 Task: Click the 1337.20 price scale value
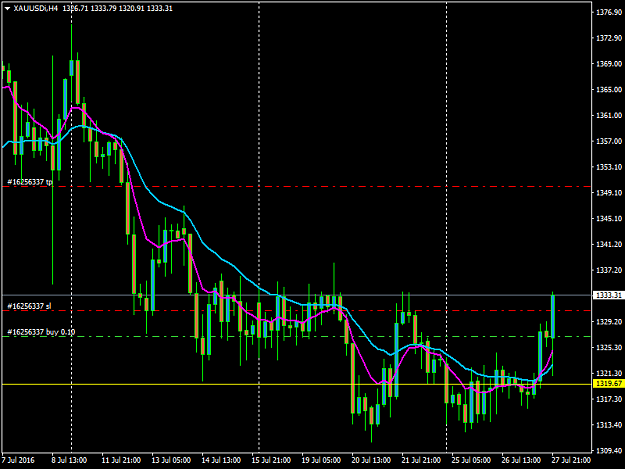coord(609,270)
